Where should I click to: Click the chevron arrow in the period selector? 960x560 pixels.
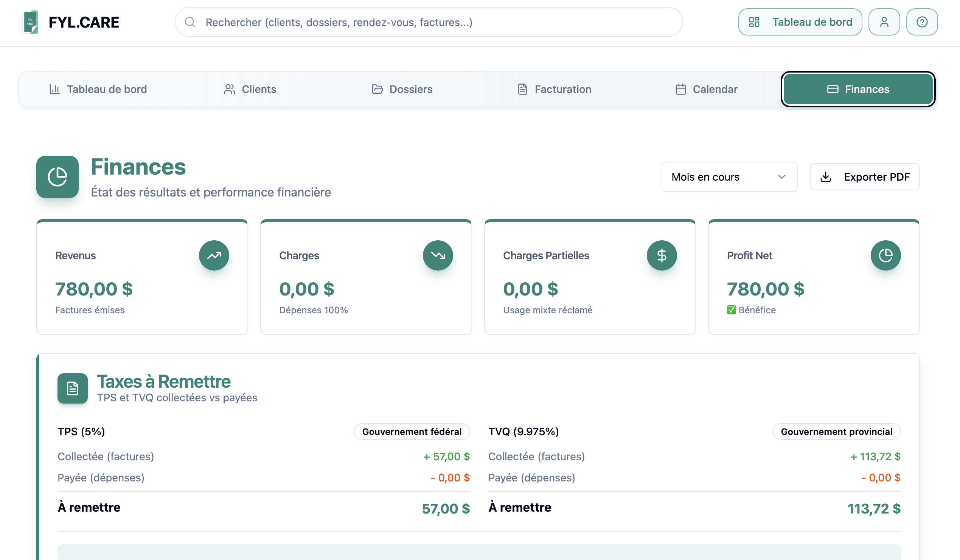coord(782,177)
